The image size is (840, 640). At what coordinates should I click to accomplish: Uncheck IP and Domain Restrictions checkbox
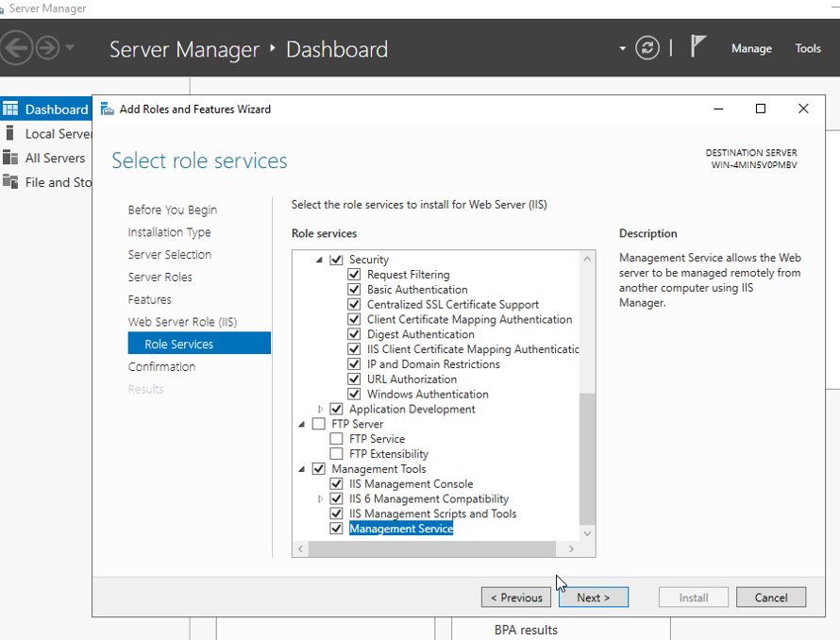(x=354, y=364)
